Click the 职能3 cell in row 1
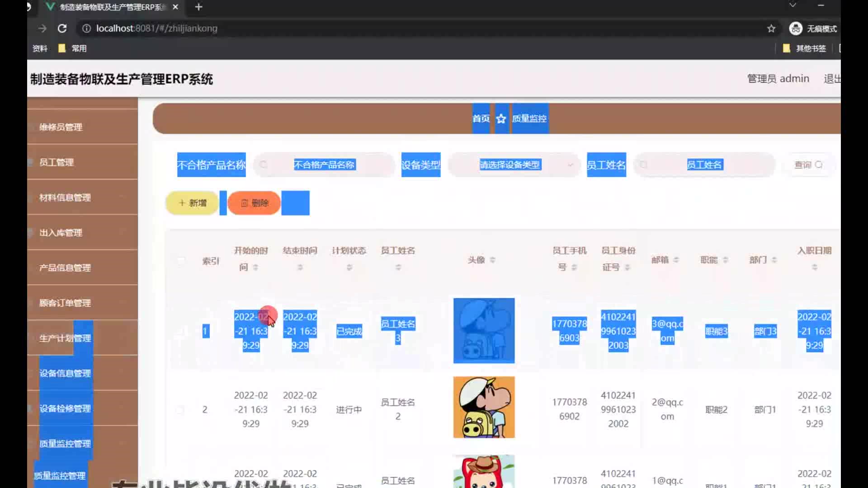 coord(716,331)
